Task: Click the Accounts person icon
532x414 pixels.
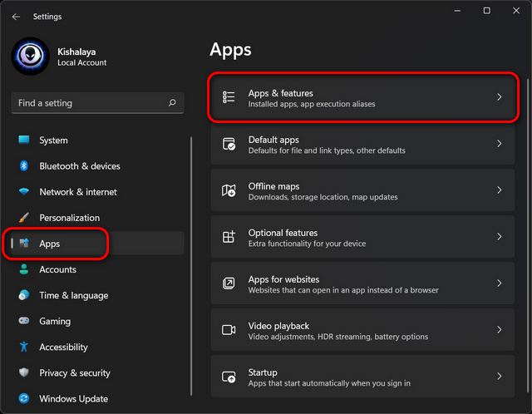Action: pos(24,269)
